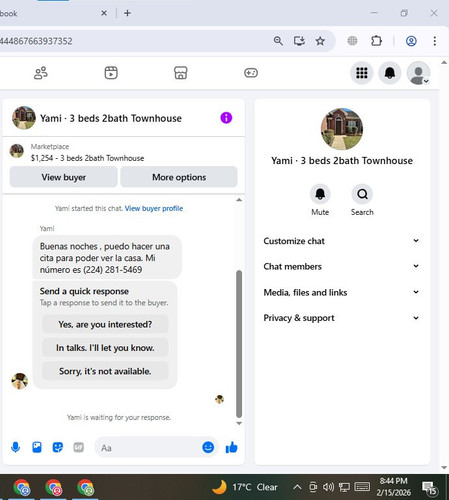
Task: Click the purple conversation info icon
Action: tap(226, 118)
